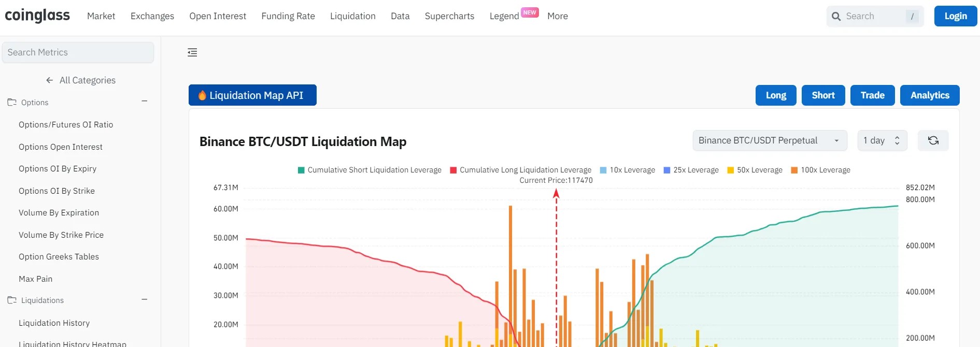
Task: Open Volume By Expiration metric
Action: 59,213
